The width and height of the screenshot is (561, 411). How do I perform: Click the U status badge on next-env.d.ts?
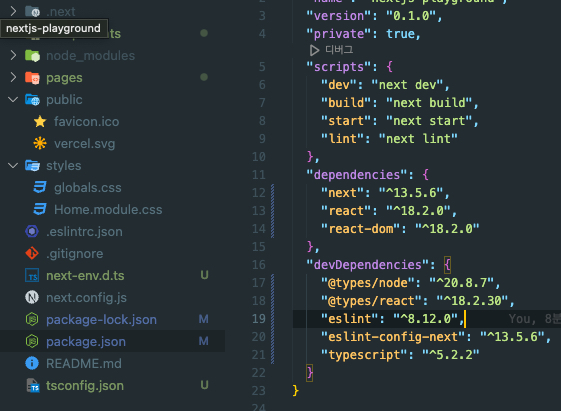204,275
